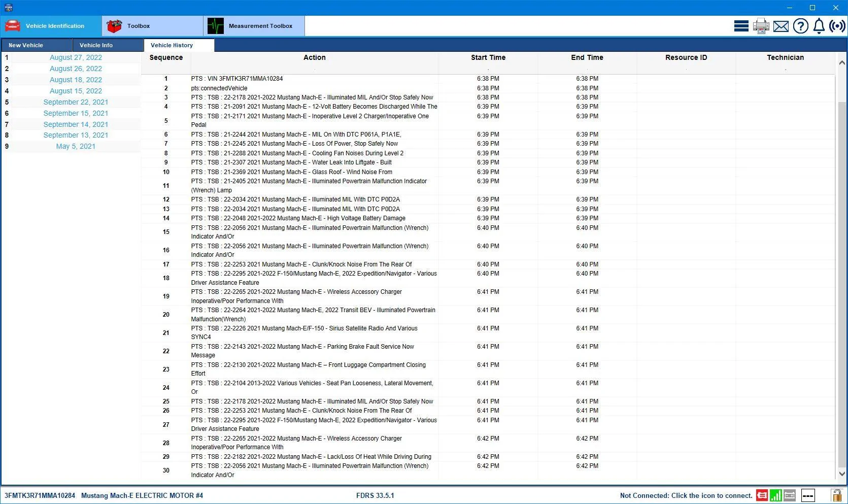Open the September 14, 2021 session
Viewport: 848px width, 504px height.
click(76, 124)
